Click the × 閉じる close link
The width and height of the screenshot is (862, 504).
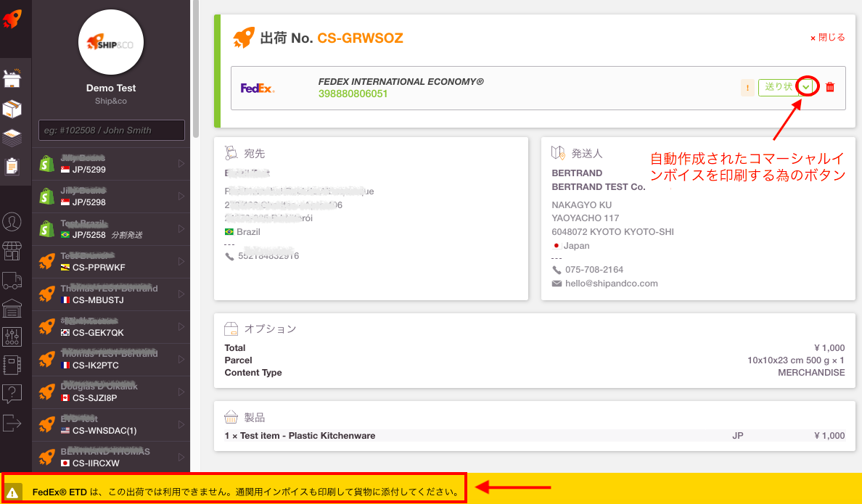(827, 36)
